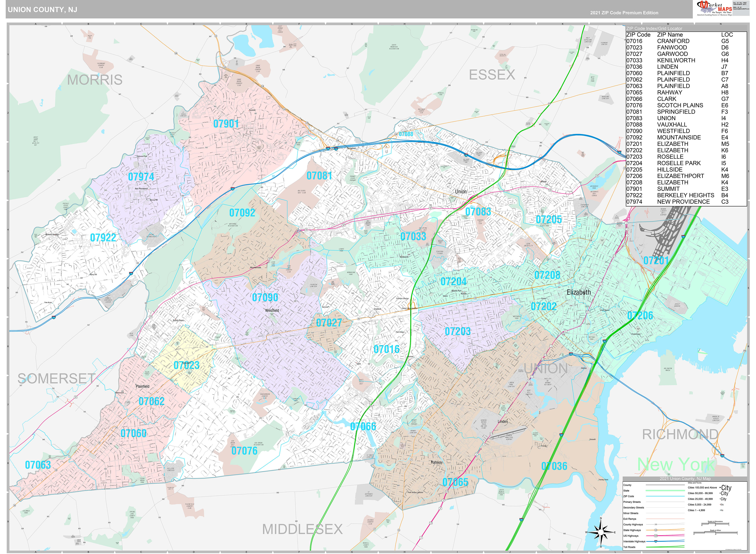Click the 07023 ZIP label on the map
Image resolution: width=756 pixels, height=554 pixels.
(187, 365)
